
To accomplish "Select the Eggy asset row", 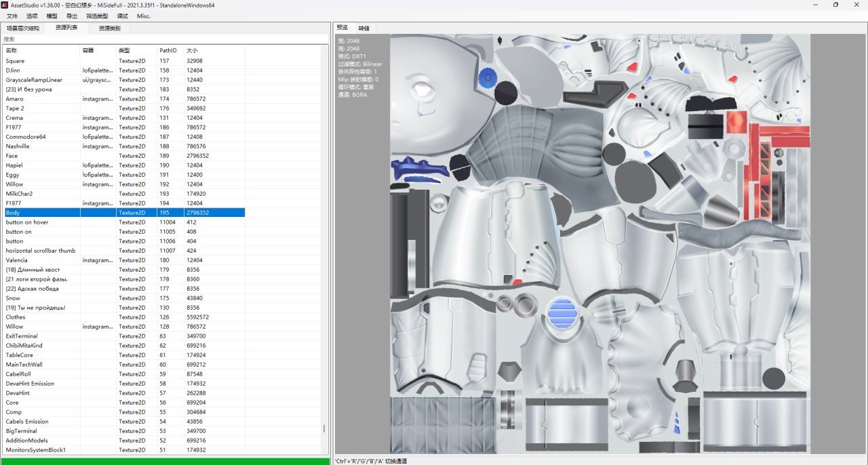I will pos(124,175).
